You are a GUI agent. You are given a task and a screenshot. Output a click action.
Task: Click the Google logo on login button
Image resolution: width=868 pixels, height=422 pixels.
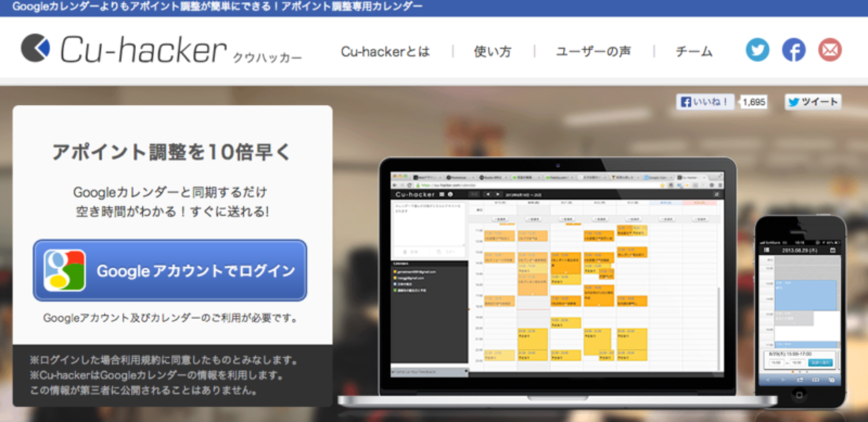click(x=65, y=270)
